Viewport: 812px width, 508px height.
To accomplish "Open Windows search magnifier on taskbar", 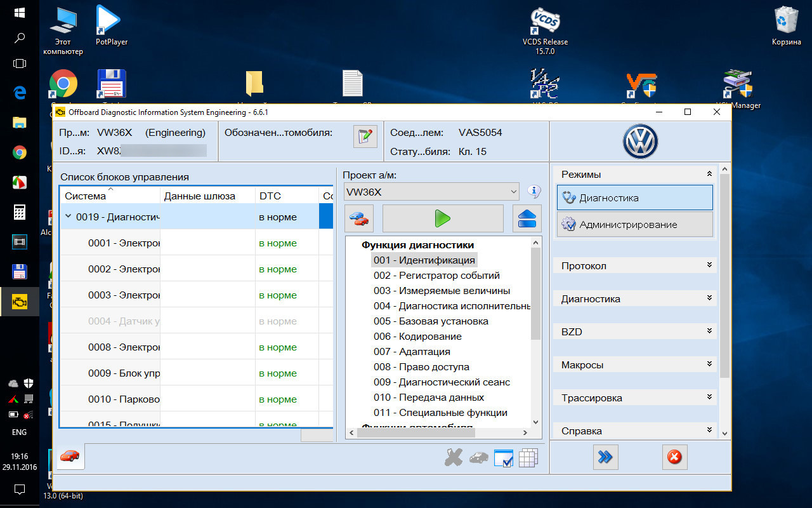I will click(19, 38).
